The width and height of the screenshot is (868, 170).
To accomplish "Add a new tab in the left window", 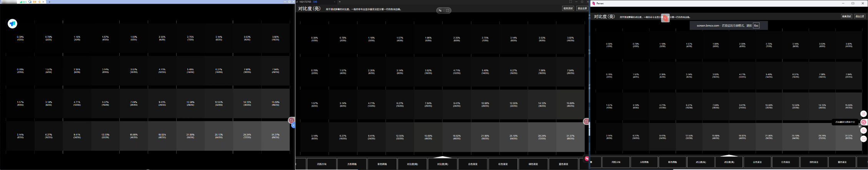I will tap(49, 2).
